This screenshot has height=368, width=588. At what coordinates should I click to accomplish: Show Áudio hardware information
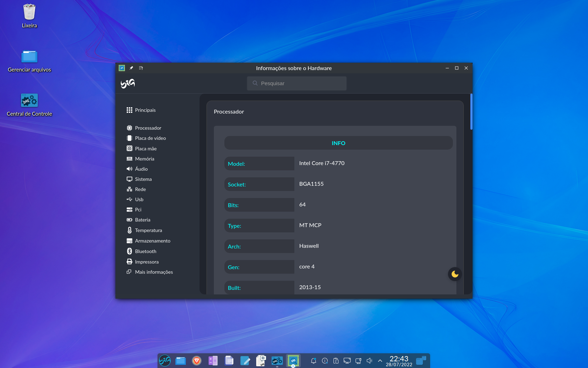pyautogui.click(x=137, y=169)
